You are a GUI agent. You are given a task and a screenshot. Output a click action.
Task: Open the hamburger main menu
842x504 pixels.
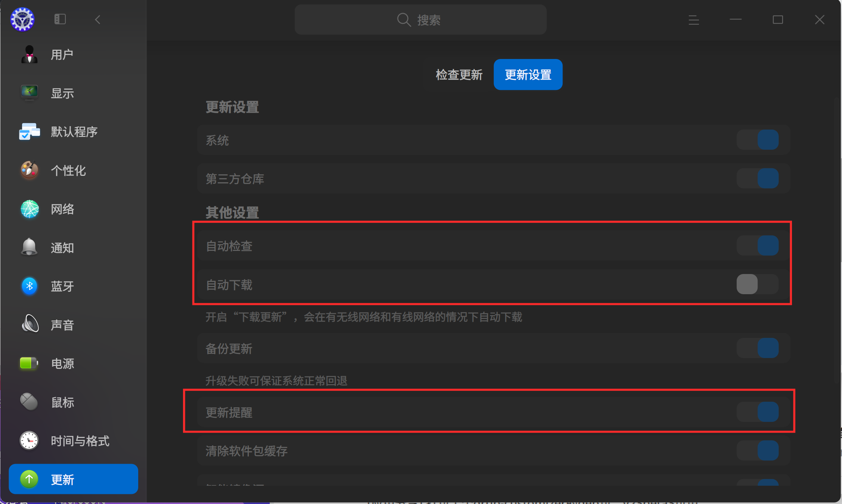[x=694, y=20]
